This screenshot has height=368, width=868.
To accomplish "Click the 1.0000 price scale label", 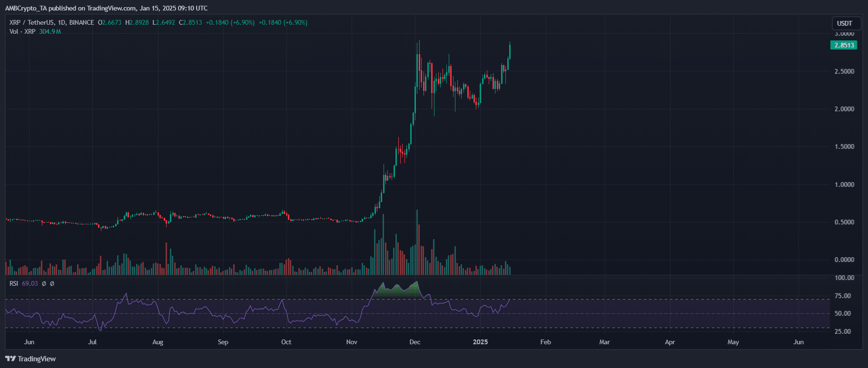I will pyautogui.click(x=844, y=184).
